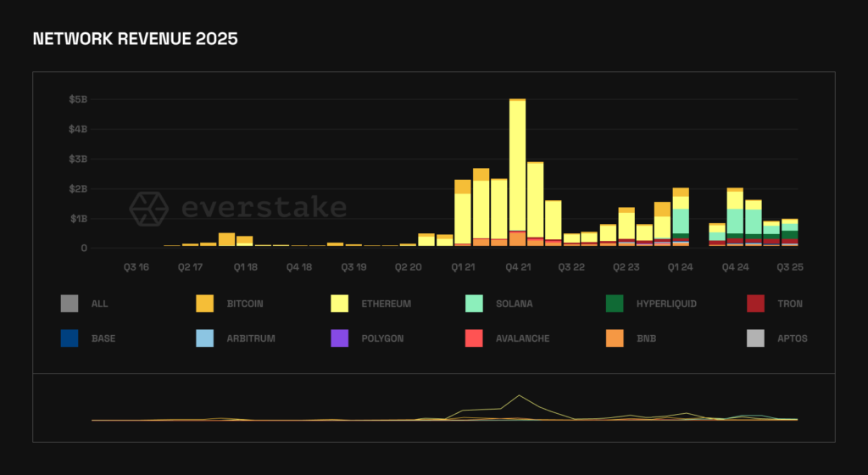Toggle the green Hyperliquid legend swatch

click(x=615, y=304)
